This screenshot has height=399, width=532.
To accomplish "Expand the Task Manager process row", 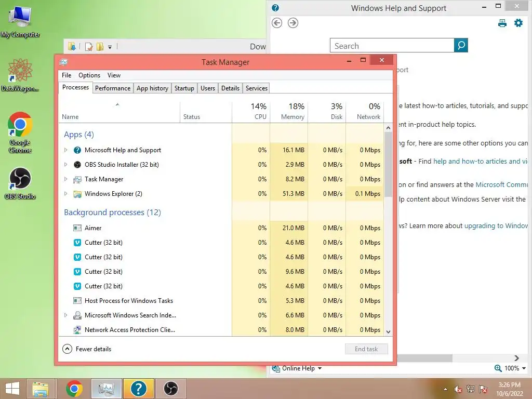I will click(x=66, y=179).
